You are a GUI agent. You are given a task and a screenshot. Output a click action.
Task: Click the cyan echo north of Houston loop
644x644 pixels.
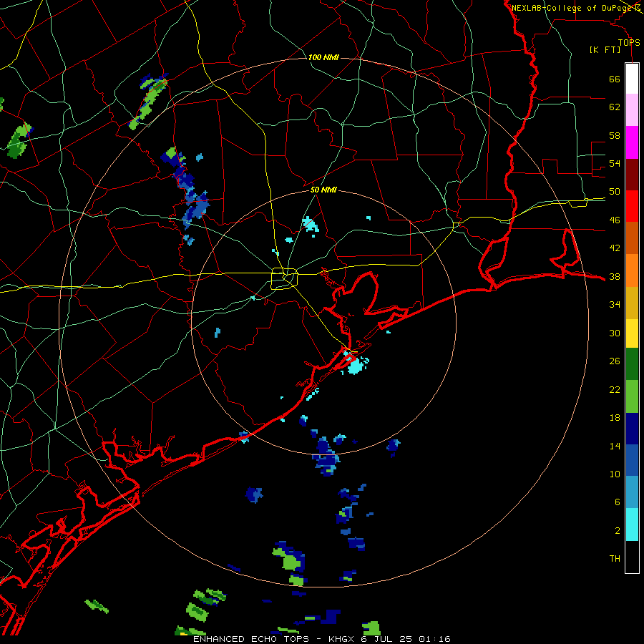point(311,225)
